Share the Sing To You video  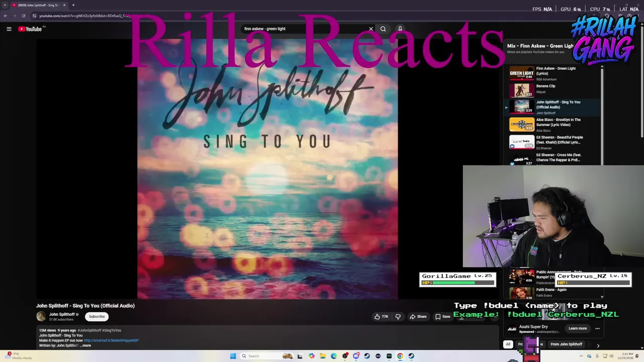pos(418,317)
